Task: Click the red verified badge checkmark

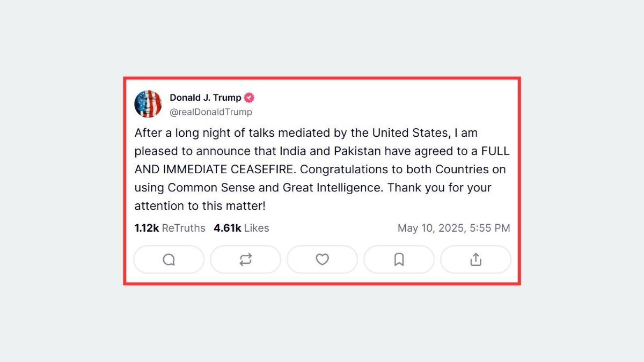Action: [250, 98]
